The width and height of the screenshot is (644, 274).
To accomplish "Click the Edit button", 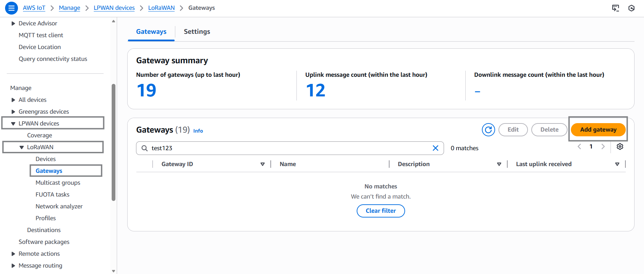I will point(513,130).
